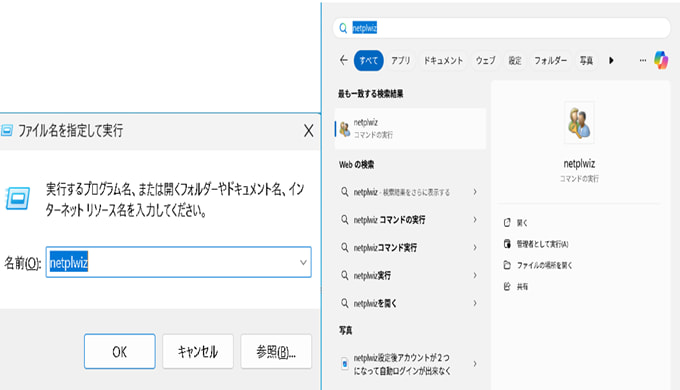This screenshot has width=680, height=390.
Task: Click search icon beside netplwiz実行
Action: point(344,275)
